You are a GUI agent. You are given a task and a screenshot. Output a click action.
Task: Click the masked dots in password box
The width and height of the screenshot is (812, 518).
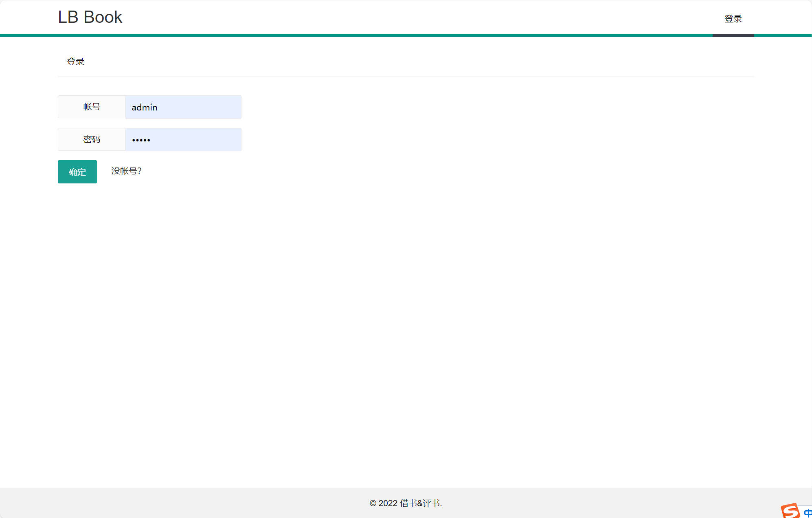click(x=141, y=140)
